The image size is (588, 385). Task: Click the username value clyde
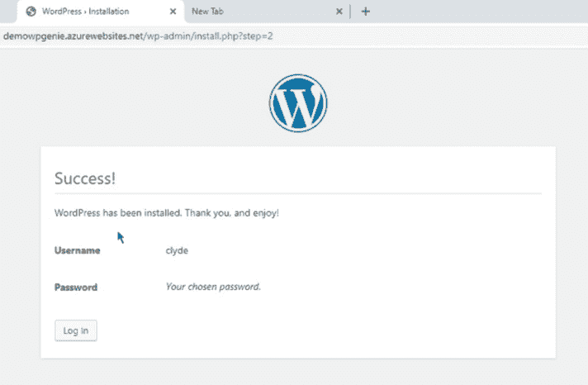coord(177,250)
